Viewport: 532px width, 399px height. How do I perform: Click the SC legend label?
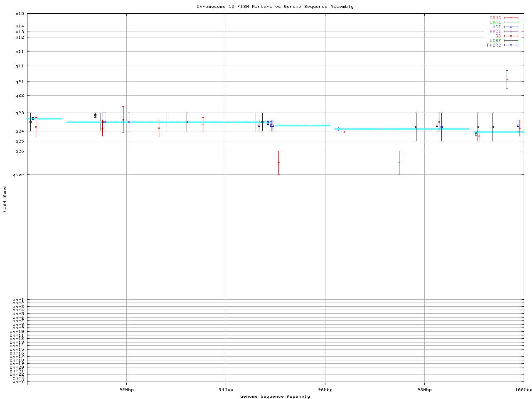[498, 36]
